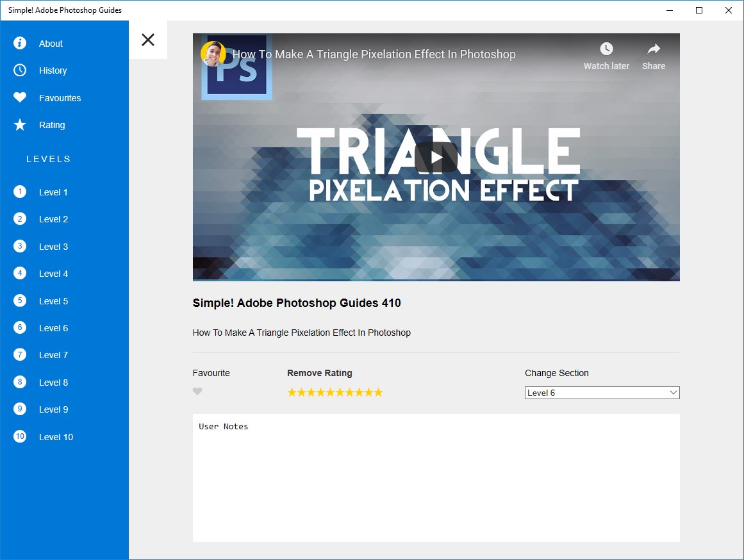This screenshot has width=744, height=560.
Task: Open the About menu item
Action: tap(51, 44)
